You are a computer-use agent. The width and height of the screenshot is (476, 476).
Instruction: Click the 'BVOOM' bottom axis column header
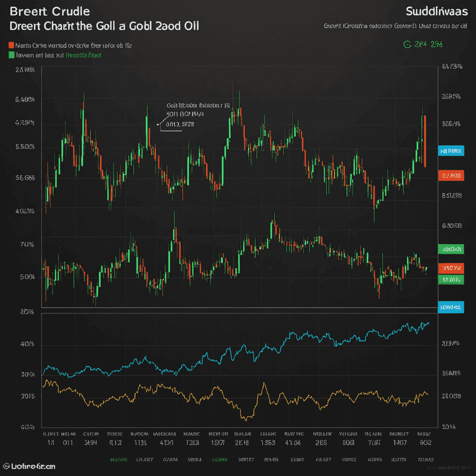pos(139,434)
